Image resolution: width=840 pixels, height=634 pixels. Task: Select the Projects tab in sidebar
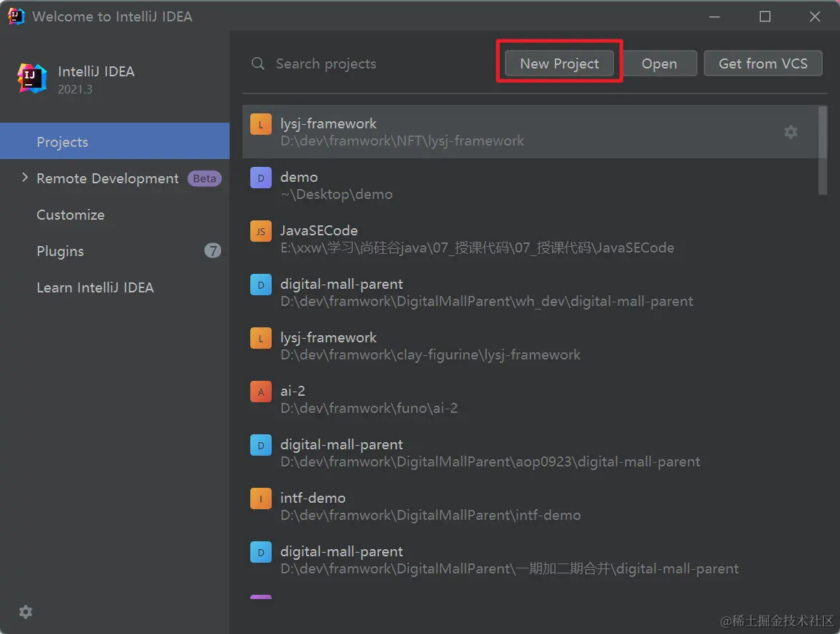(x=115, y=141)
